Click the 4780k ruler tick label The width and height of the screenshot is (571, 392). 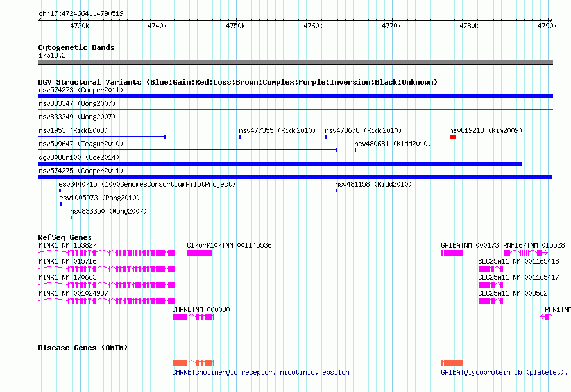469,26
